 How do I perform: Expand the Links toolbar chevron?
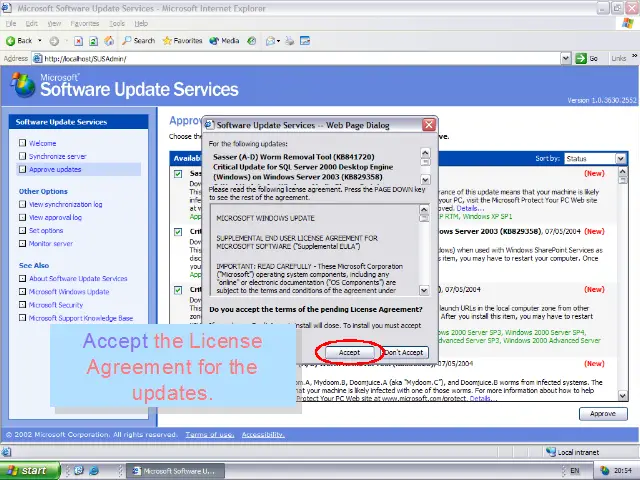tap(634, 56)
